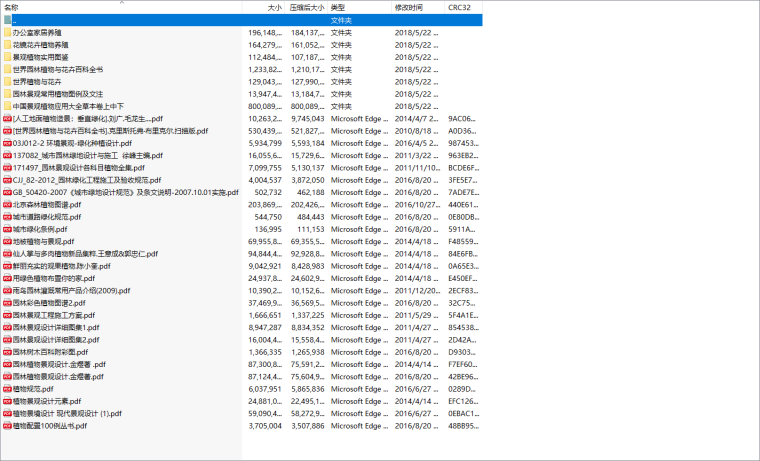Sort by the 修改时间 column header

(x=409, y=7)
